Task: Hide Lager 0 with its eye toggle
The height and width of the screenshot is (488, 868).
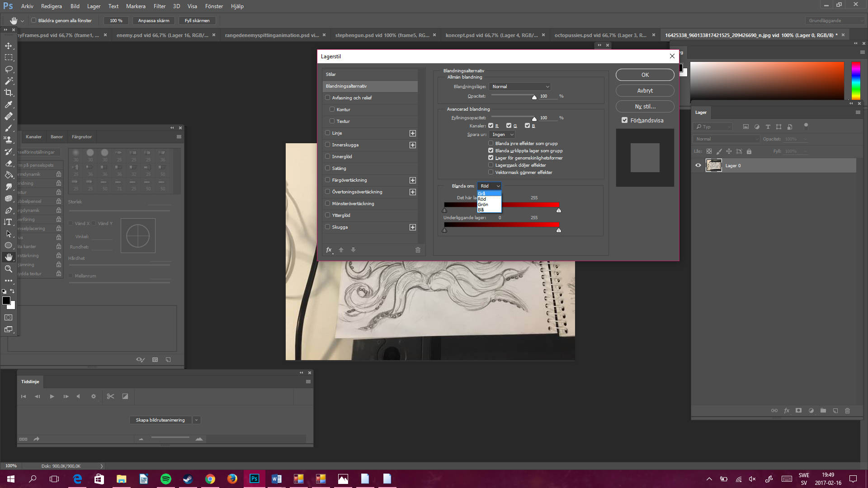Action: point(698,165)
